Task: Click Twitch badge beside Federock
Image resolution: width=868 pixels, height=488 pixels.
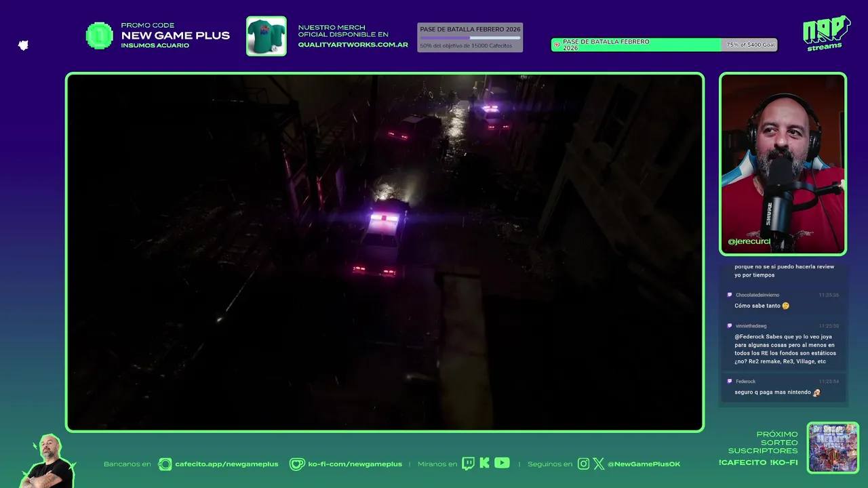Action: click(730, 382)
